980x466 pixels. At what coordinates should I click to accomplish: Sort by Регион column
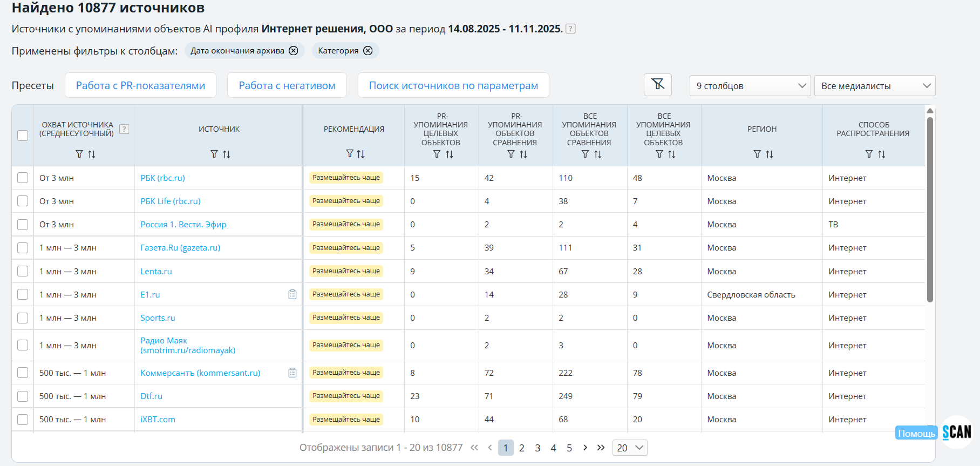pyautogui.click(x=770, y=154)
